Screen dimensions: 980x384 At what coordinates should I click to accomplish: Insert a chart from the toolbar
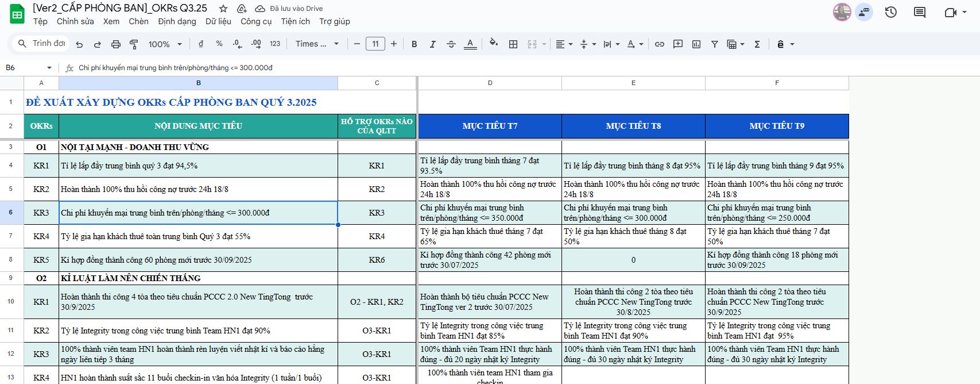(696, 44)
